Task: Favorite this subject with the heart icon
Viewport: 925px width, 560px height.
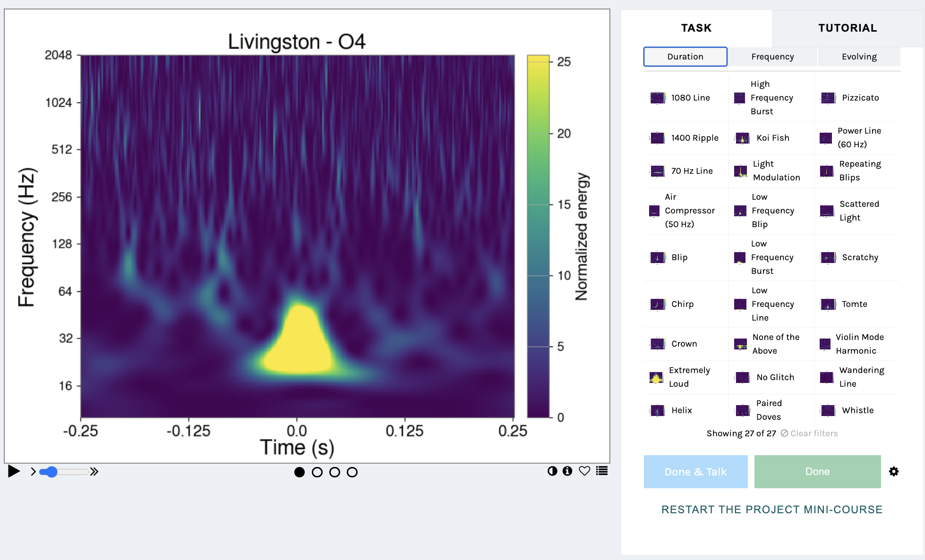Action: click(x=584, y=471)
